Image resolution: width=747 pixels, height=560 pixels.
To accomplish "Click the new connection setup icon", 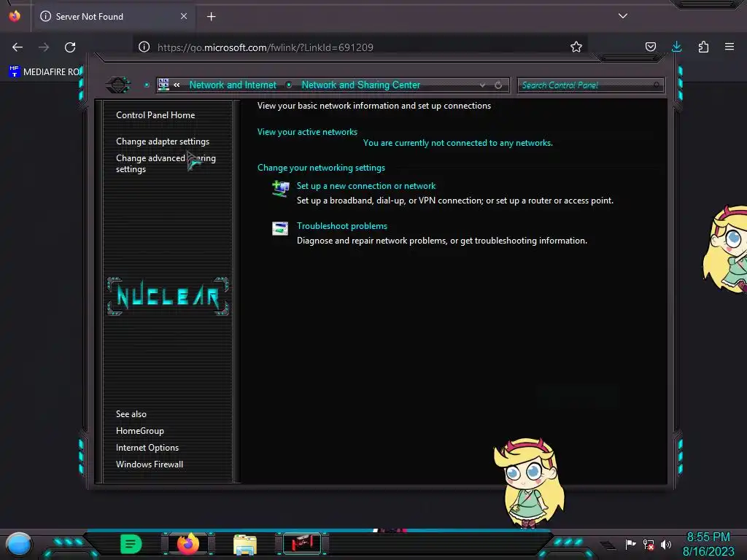I will (281, 189).
